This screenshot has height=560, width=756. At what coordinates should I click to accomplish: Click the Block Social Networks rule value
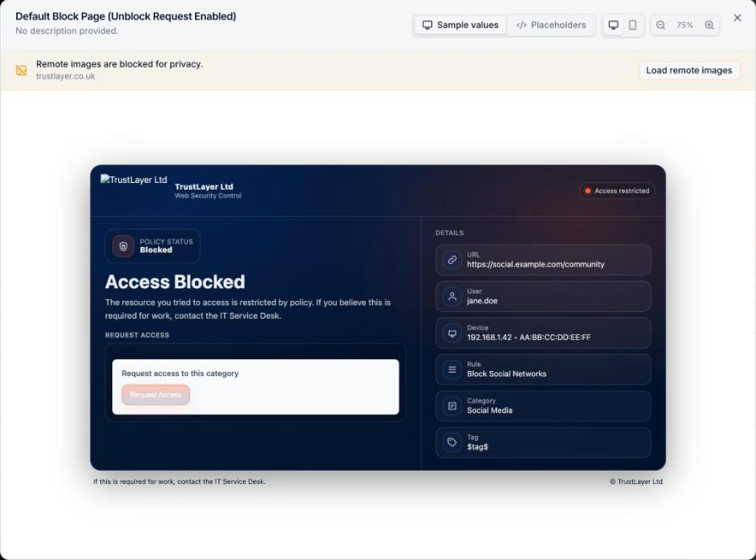(506, 374)
